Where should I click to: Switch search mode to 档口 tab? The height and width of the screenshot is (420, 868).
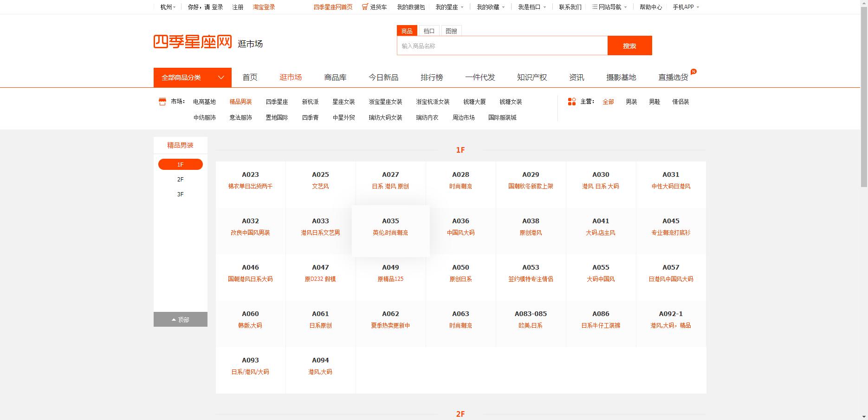tap(429, 31)
